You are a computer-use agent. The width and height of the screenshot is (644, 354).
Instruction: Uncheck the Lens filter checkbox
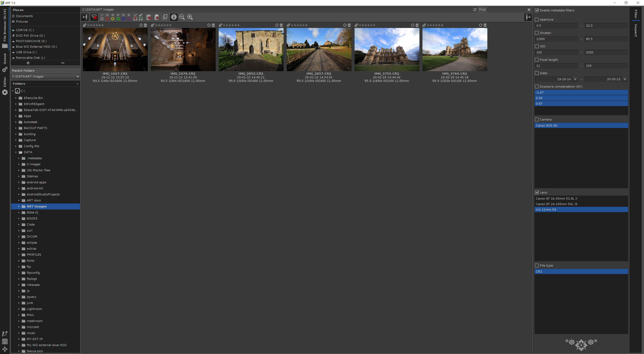pos(537,192)
